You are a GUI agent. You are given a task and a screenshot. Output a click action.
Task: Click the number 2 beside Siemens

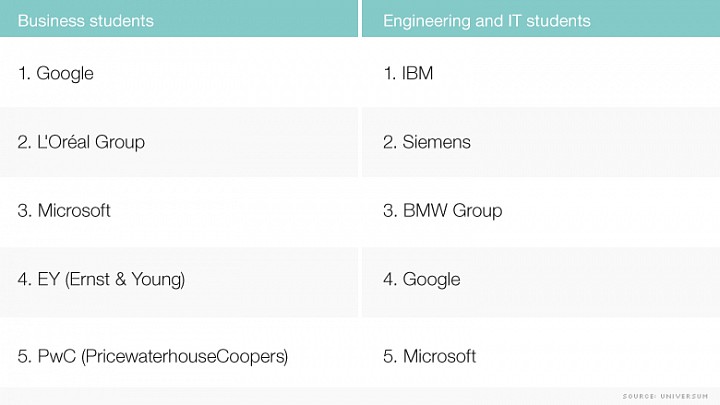tap(390, 142)
